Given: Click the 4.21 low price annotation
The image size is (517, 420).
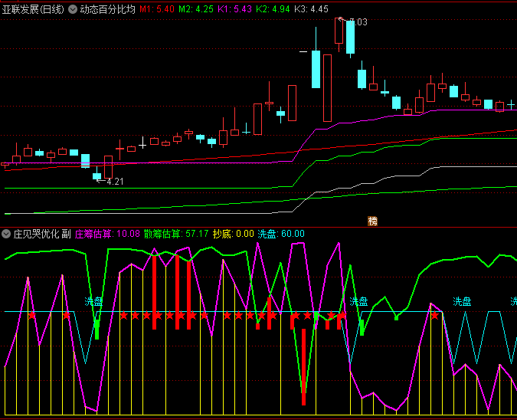Looking at the screenshot, I should pos(114,182).
